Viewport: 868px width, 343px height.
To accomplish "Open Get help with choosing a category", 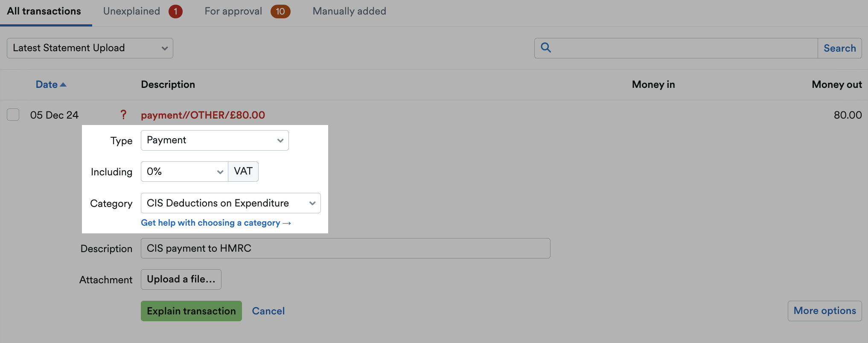I will [x=216, y=223].
